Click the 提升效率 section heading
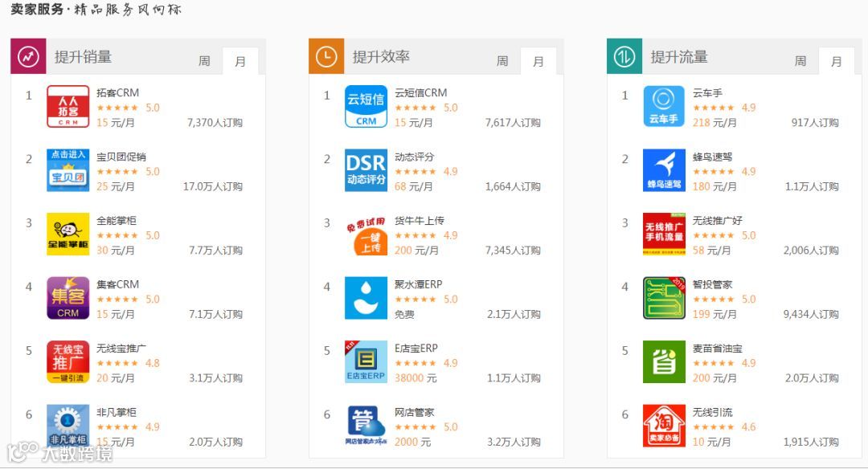The width and height of the screenshot is (868, 469). click(x=381, y=57)
